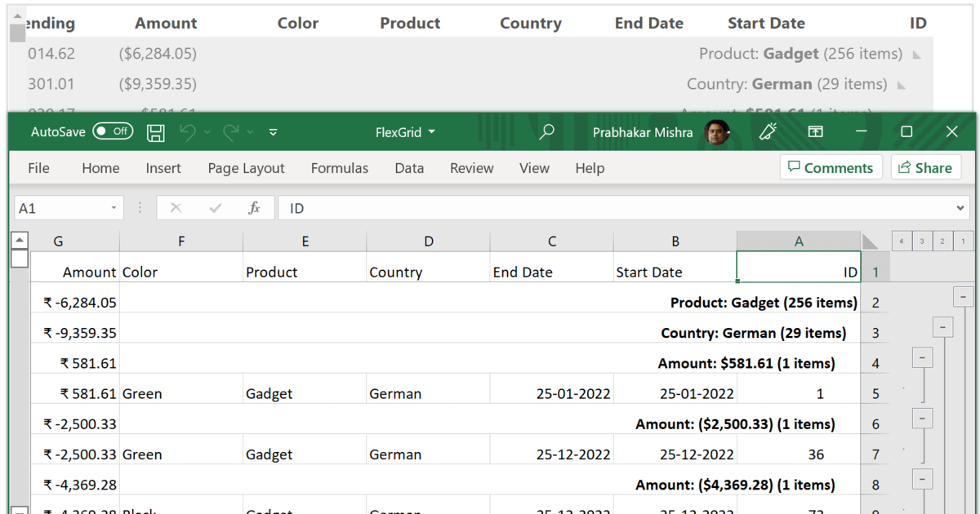The width and height of the screenshot is (980, 514).
Task: Open Ribbon Display Options icon
Action: tap(815, 131)
